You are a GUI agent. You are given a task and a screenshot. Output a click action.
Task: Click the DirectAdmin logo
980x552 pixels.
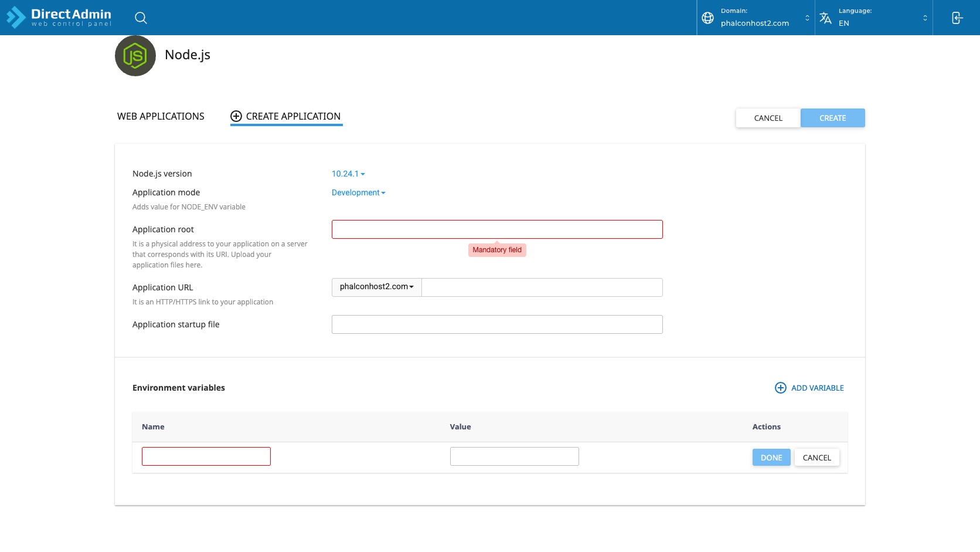tap(59, 18)
